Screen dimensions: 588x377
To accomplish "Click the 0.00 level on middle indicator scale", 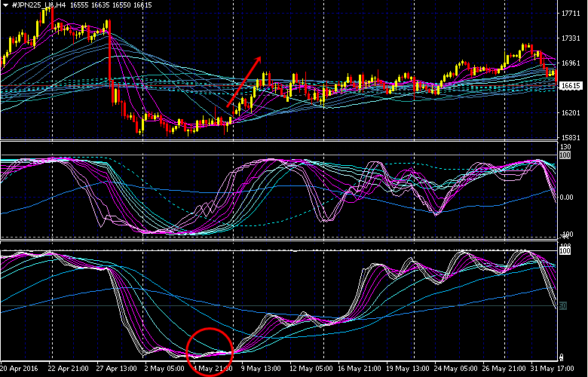I will click(567, 198).
